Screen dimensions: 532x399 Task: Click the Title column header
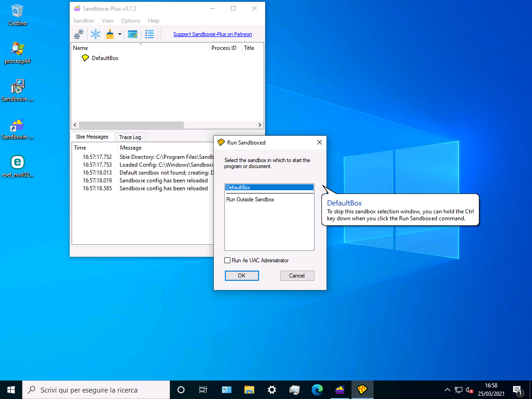pyautogui.click(x=253, y=48)
